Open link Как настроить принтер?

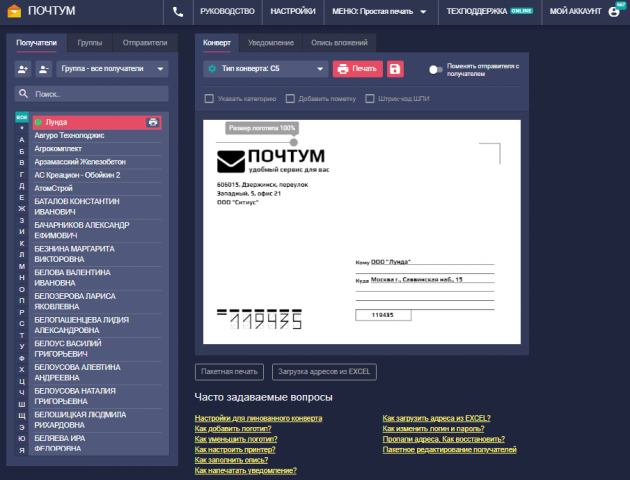(235, 449)
